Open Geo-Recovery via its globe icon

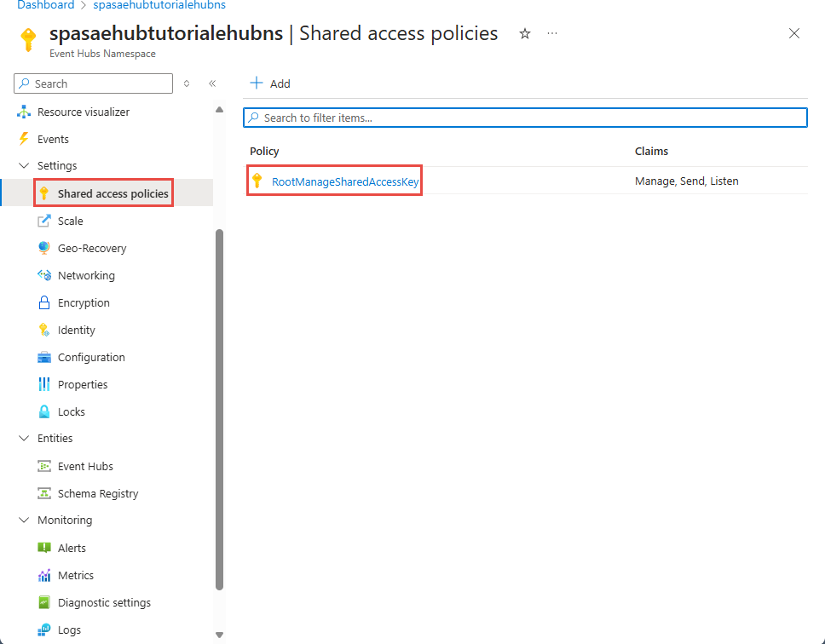[x=43, y=248]
